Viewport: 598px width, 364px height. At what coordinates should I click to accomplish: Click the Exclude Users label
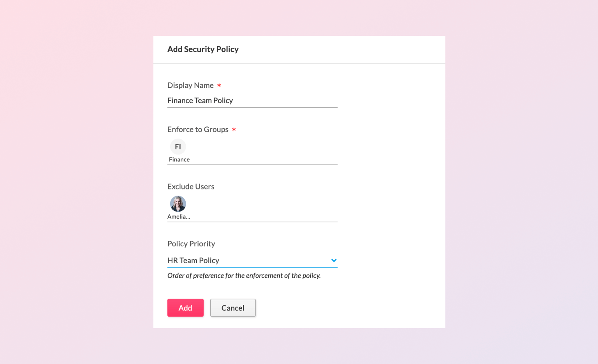(x=191, y=187)
